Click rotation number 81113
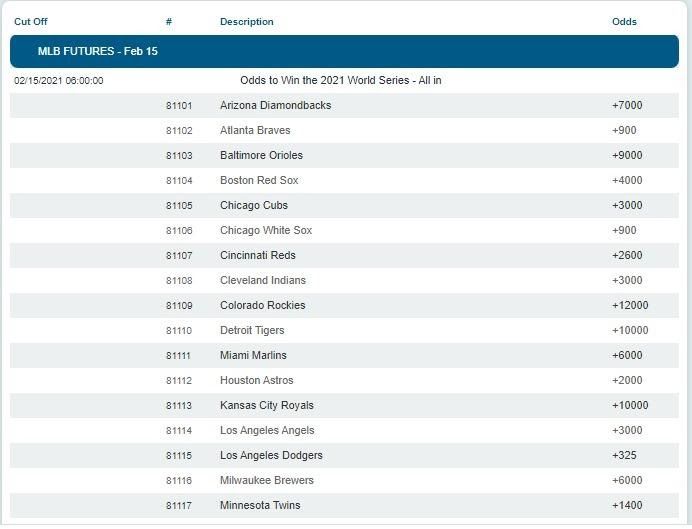 click(x=179, y=406)
